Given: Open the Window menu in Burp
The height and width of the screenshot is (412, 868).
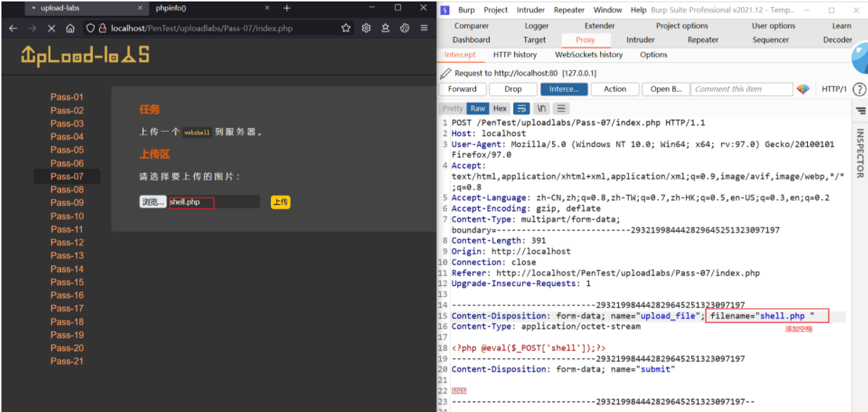Looking at the screenshot, I should pyautogui.click(x=607, y=10).
